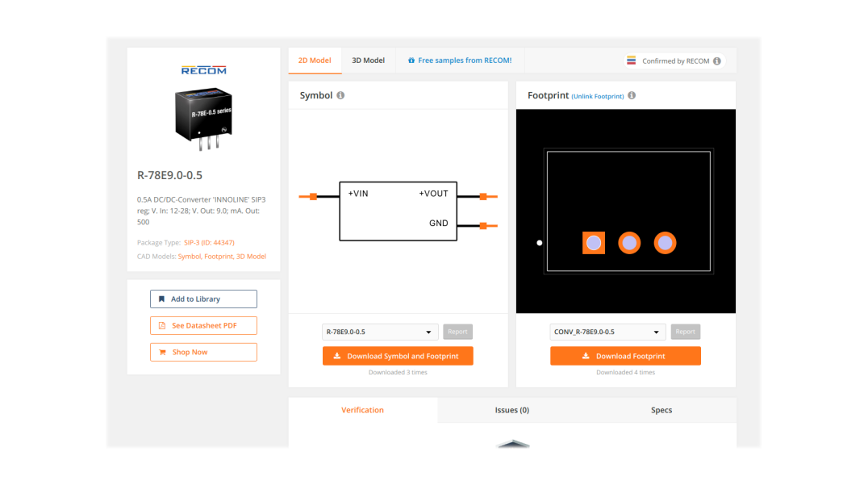Open the CONV_R-78E9.0-0.5 footprint dropdown
868x485 pixels.
607,332
